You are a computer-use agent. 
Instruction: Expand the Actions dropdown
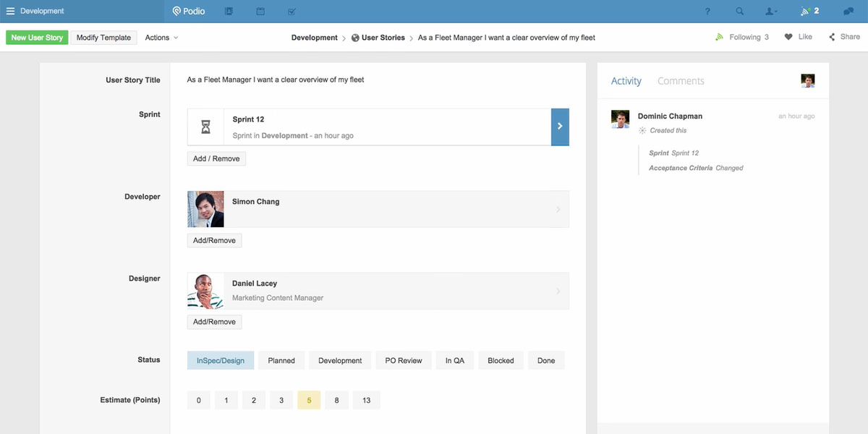tap(161, 38)
